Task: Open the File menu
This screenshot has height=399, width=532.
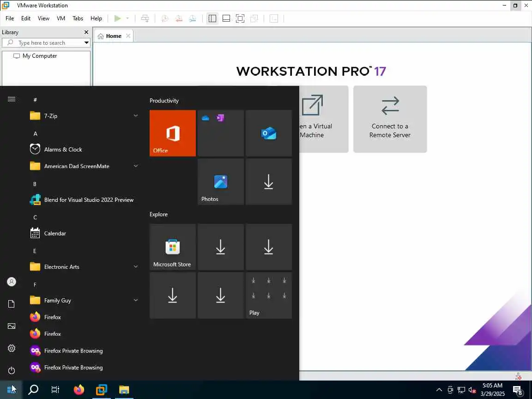Action: pyautogui.click(x=10, y=18)
